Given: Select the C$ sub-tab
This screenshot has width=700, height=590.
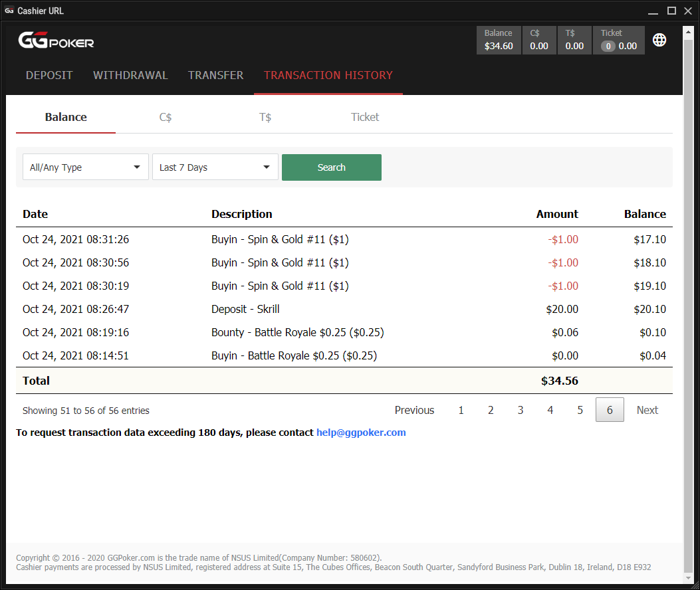Looking at the screenshot, I should coord(166,117).
